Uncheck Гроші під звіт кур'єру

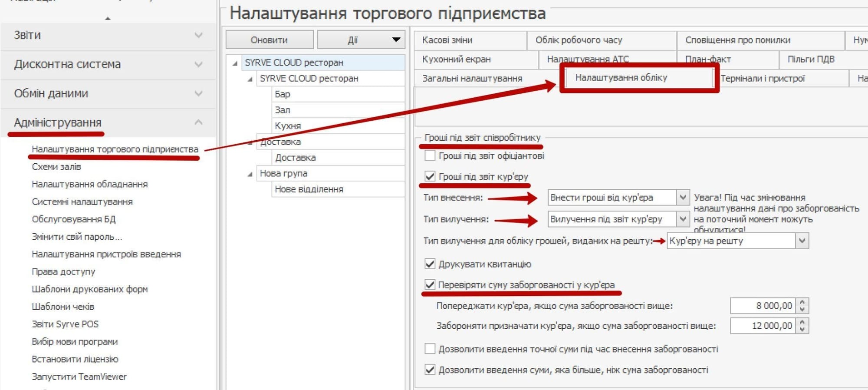coord(430,176)
